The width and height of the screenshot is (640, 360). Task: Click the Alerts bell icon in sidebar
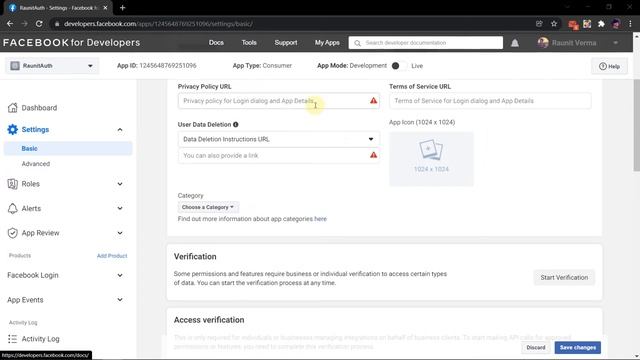(x=13, y=209)
